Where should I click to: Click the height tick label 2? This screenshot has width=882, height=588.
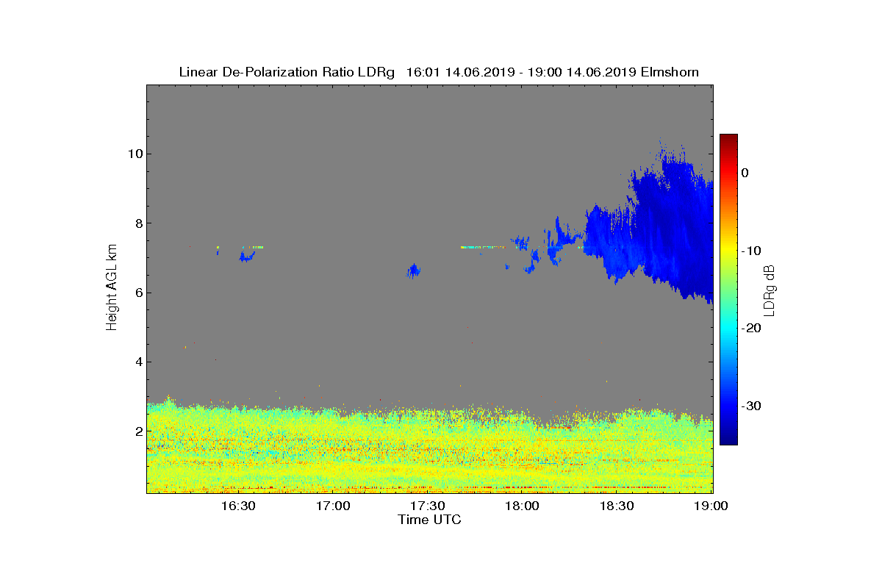coord(137,431)
